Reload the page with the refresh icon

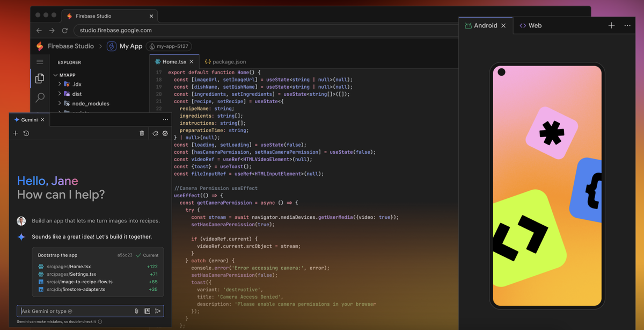tap(65, 31)
